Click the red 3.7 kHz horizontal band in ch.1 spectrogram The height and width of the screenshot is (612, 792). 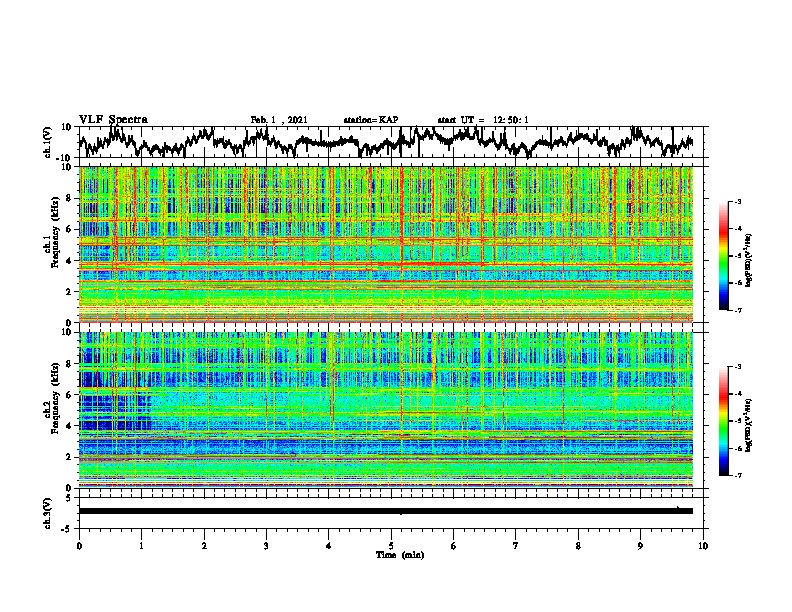point(386,264)
